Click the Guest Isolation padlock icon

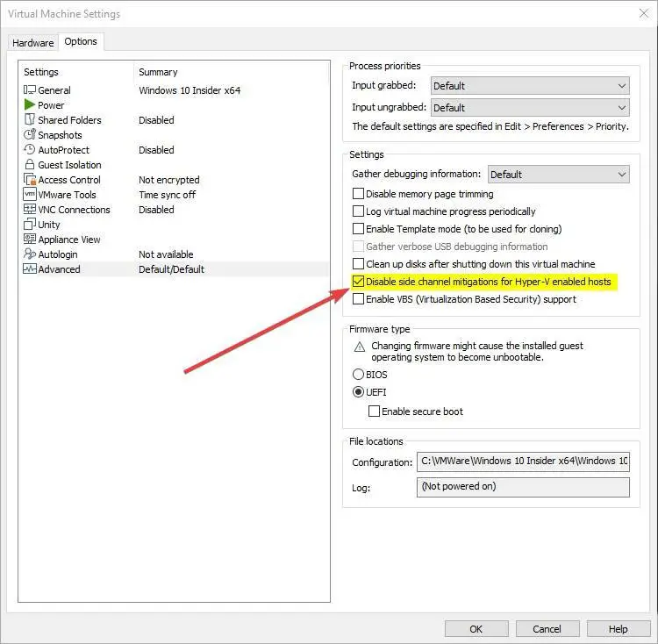[29, 164]
